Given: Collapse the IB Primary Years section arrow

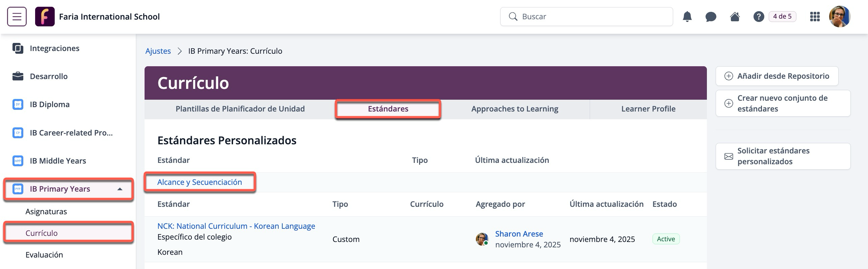Looking at the screenshot, I should coord(120,189).
